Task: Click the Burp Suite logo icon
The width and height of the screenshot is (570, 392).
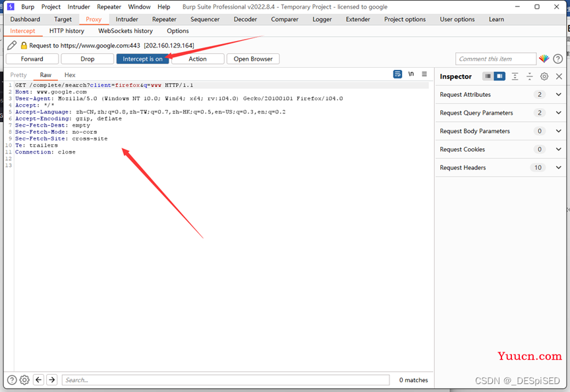Action: [11, 7]
